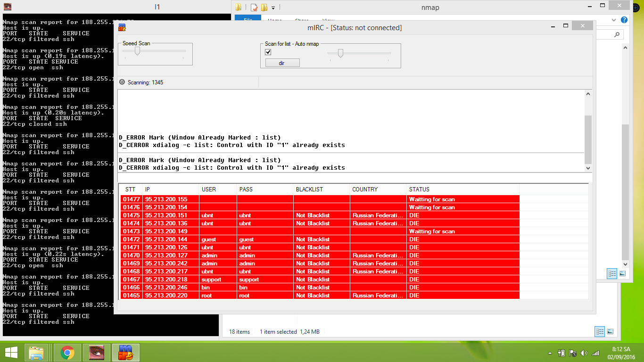The image size is (644, 362).
Task: Select row 01476 IP 95.213.200.154
Action: [x=320, y=207]
